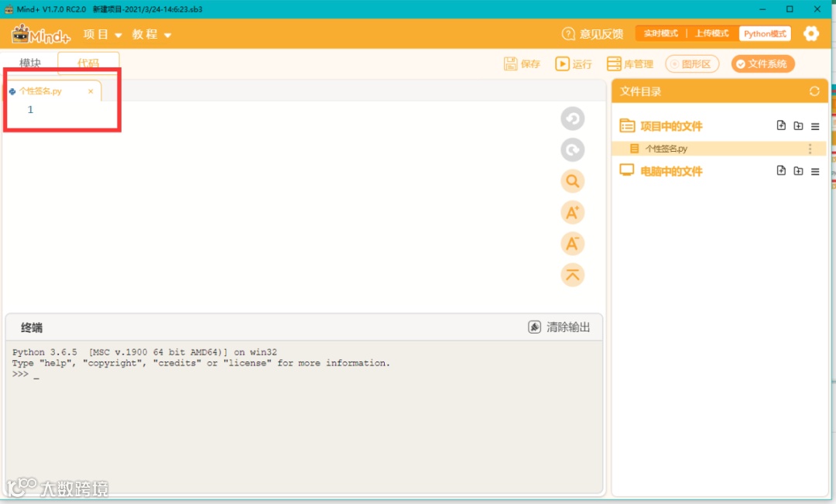Open the 项目 dropdown menu

tap(102, 35)
